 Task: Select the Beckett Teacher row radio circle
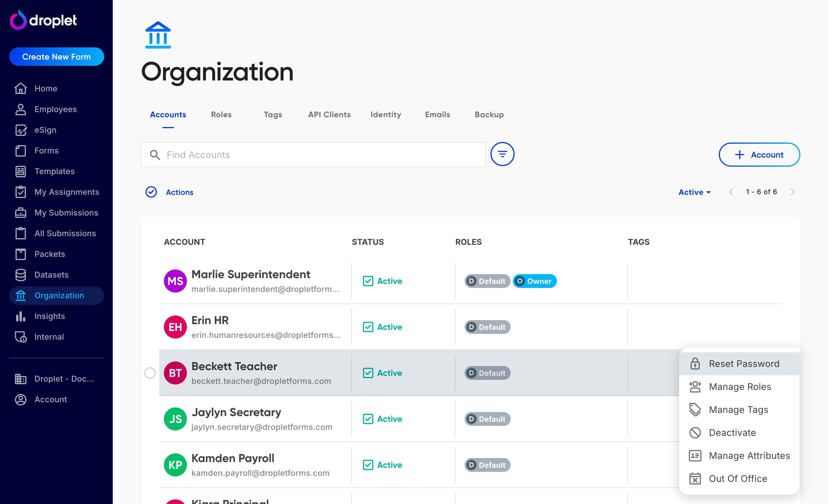tap(150, 373)
